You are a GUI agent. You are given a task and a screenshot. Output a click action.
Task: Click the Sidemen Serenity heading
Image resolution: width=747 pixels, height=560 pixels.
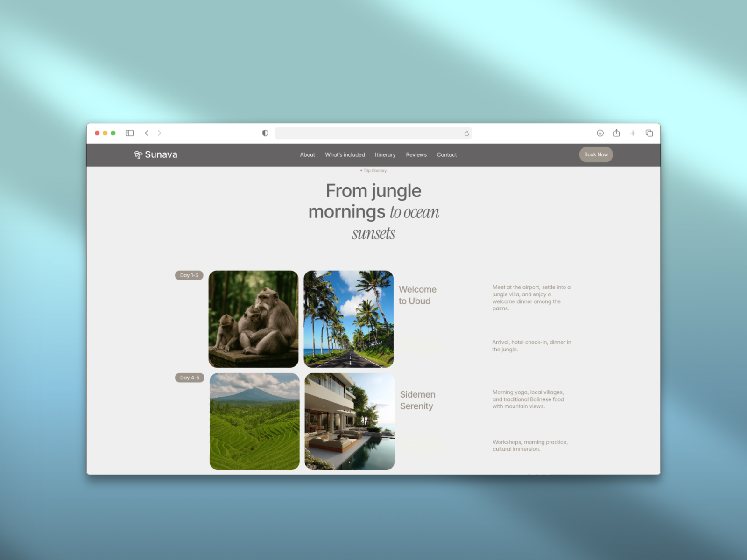(417, 400)
